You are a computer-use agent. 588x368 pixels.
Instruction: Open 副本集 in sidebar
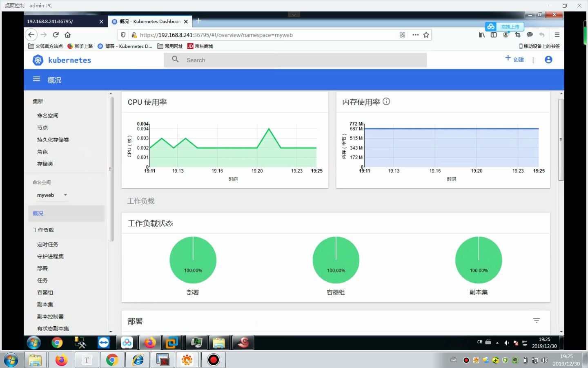(45, 305)
